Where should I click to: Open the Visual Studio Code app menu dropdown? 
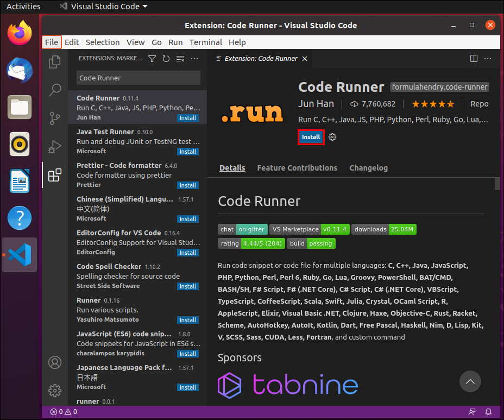(x=104, y=7)
